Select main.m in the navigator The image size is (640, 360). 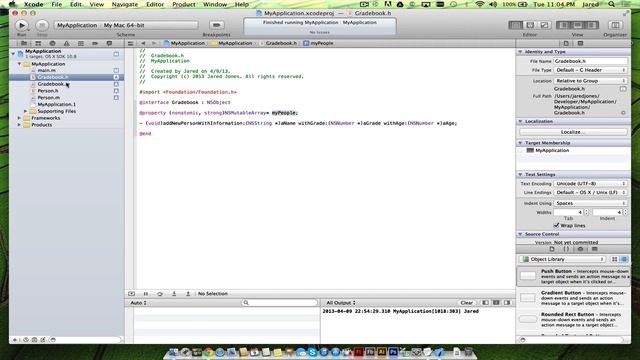[47, 70]
